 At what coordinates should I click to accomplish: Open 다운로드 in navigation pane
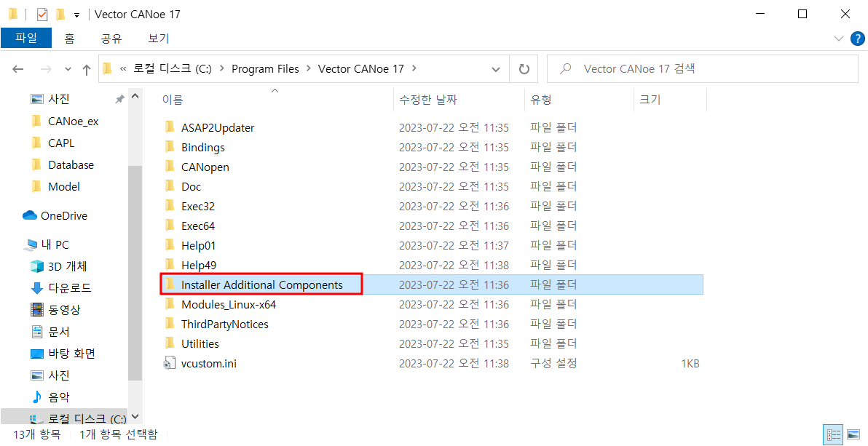coord(69,287)
